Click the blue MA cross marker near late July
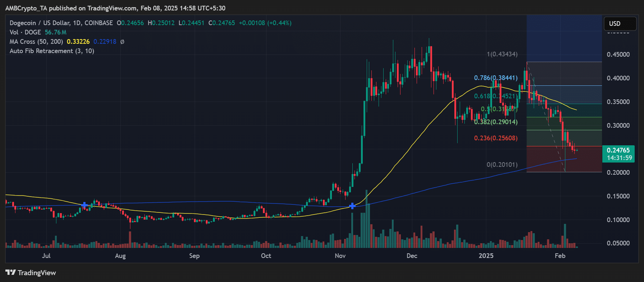Image resolution: width=644 pixels, height=282 pixels. click(x=84, y=205)
